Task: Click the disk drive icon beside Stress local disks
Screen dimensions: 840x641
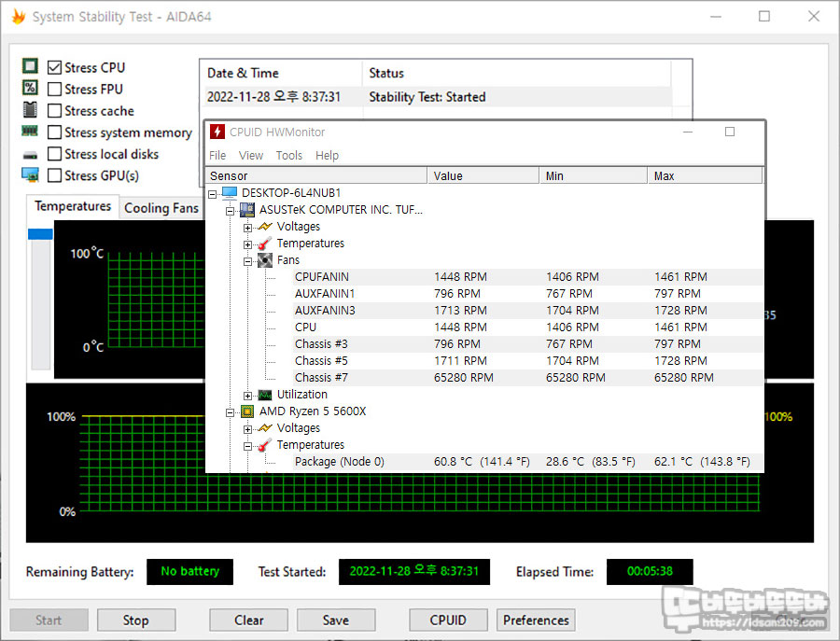Action: pyautogui.click(x=30, y=155)
